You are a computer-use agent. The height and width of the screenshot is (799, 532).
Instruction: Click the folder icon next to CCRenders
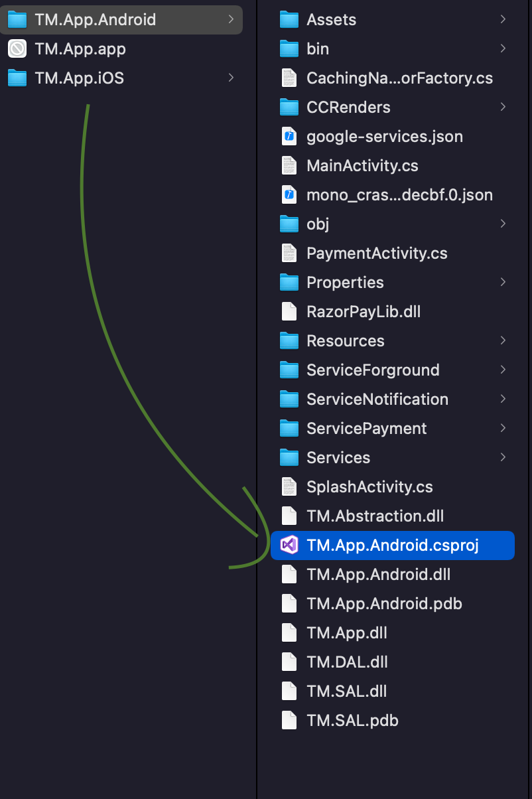289,107
